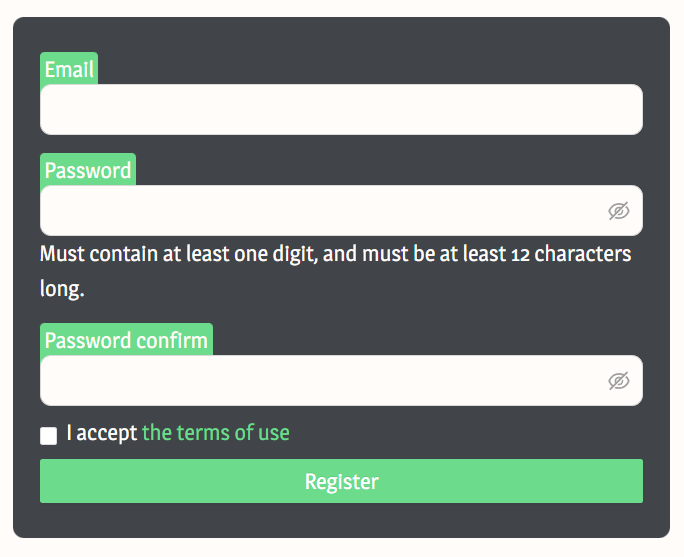
Task: Click "12 characters" in the password hint
Action: pyautogui.click(x=570, y=254)
